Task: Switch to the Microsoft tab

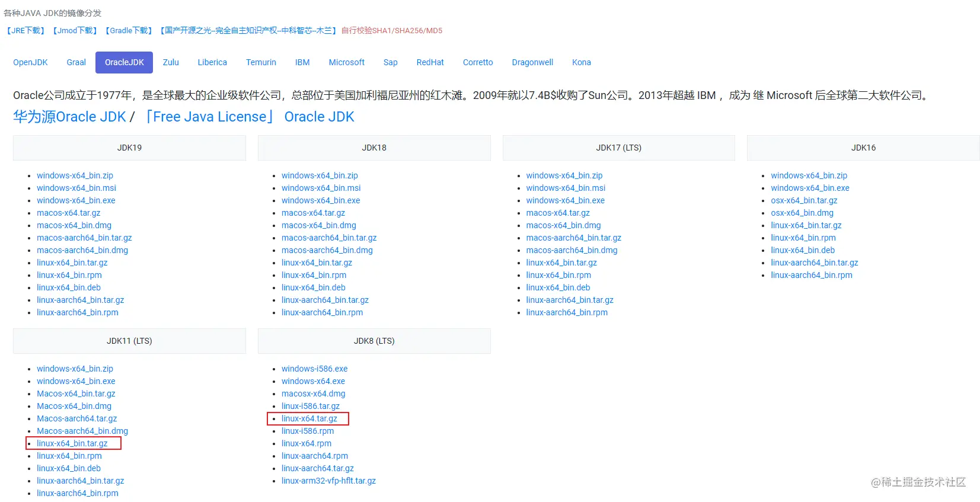Action: [x=347, y=62]
